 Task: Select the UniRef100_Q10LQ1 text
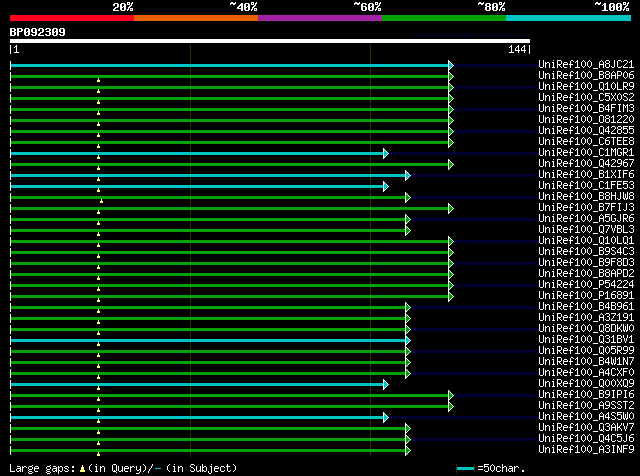tap(586, 240)
